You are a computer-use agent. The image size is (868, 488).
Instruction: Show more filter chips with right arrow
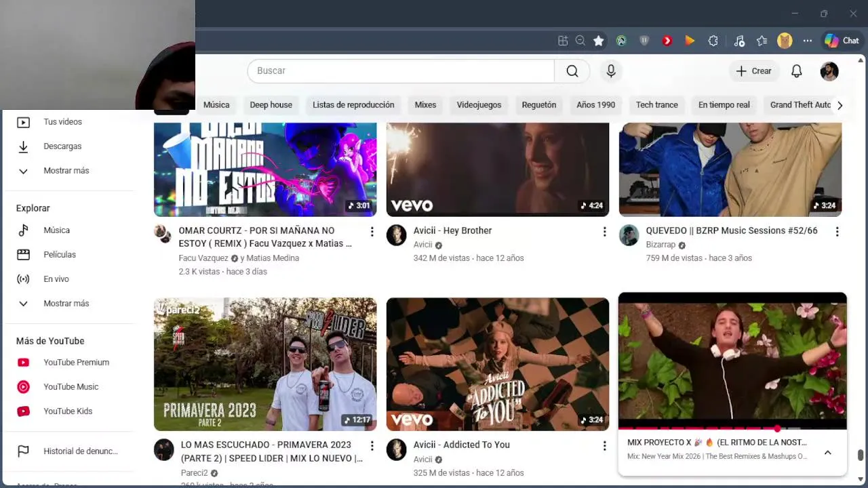click(x=840, y=105)
